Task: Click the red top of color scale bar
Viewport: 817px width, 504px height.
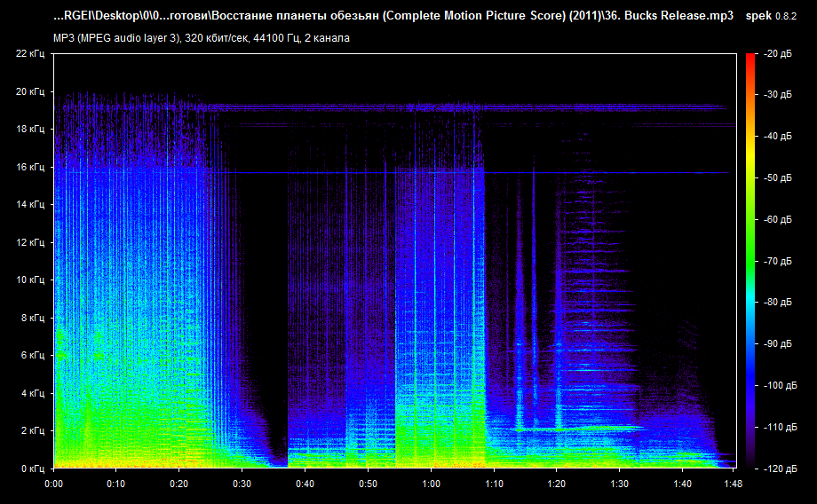Action: tap(750, 59)
